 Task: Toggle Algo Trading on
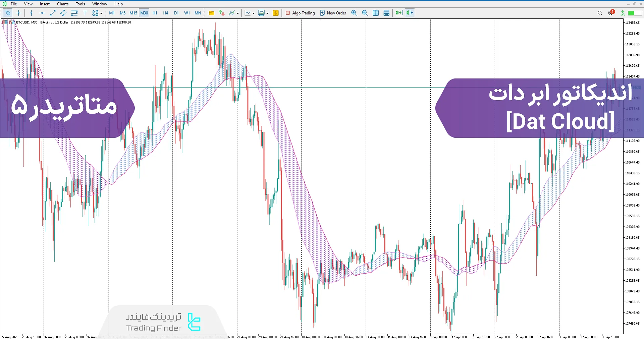coord(300,13)
